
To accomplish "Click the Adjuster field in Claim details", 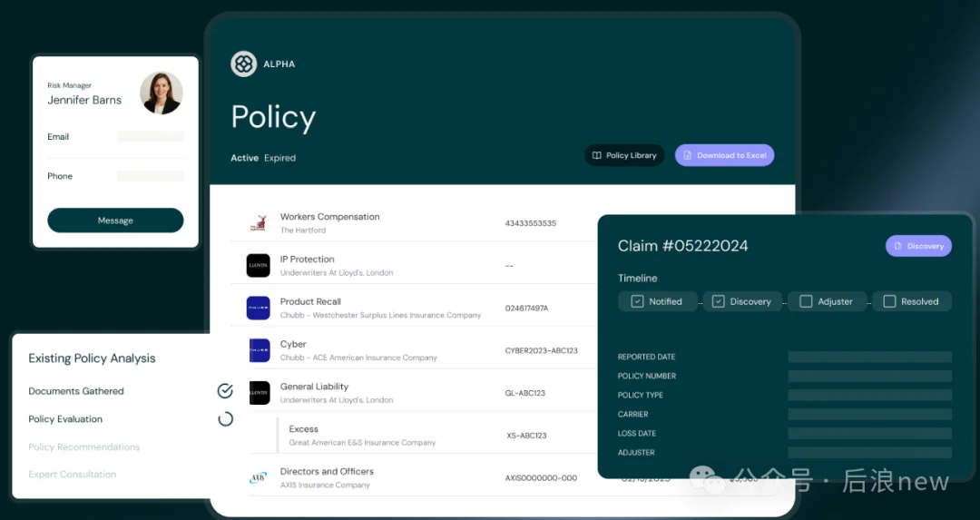I will (870, 452).
